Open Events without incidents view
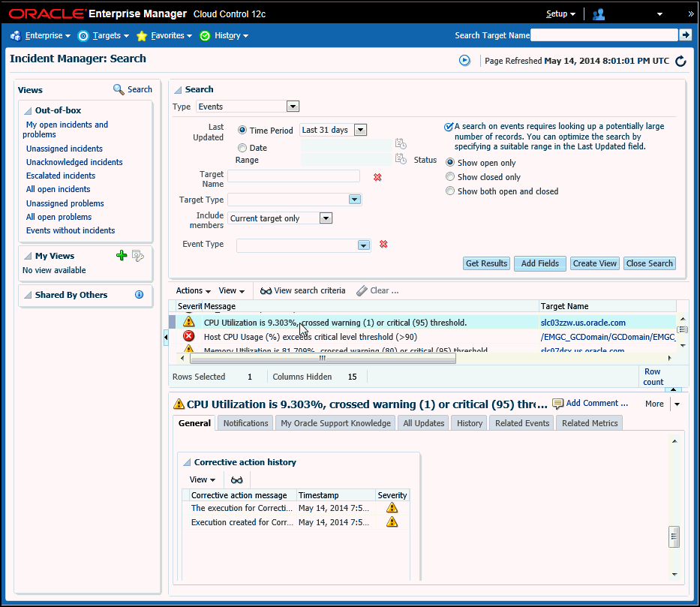 tap(71, 230)
